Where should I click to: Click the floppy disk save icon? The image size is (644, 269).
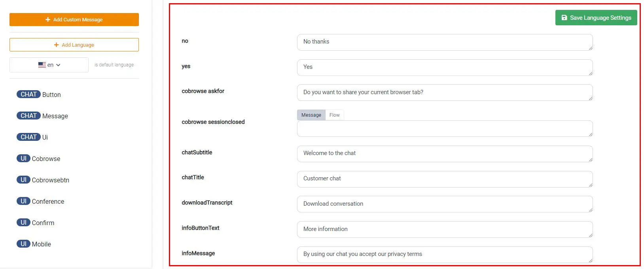(564, 18)
